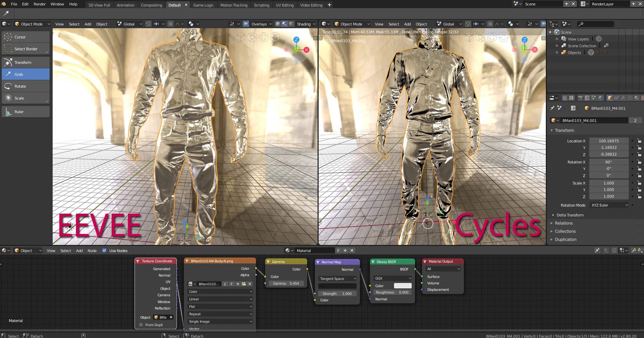Open the Constraints properties tab

[x=616, y=98]
